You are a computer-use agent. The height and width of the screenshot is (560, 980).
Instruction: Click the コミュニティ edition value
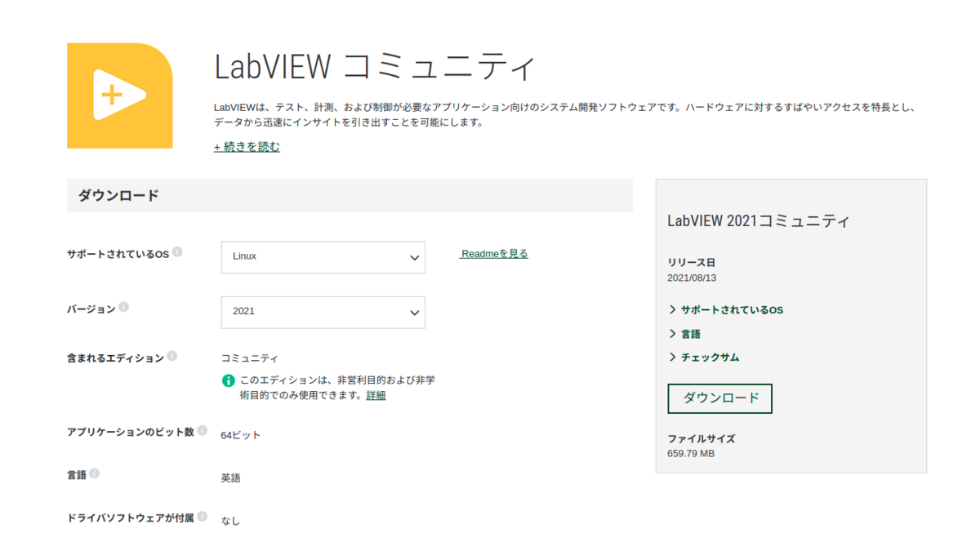[x=250, y=358]
